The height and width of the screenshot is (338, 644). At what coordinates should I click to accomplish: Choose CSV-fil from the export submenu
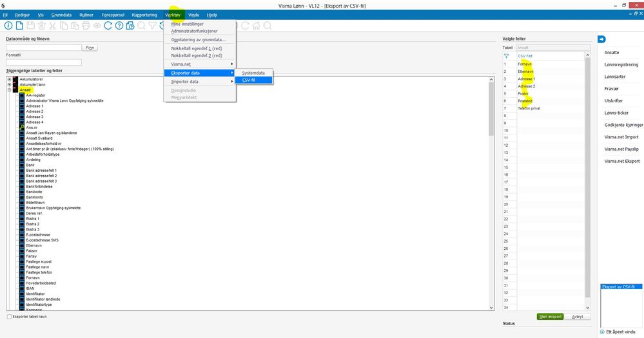pos(254,80)
